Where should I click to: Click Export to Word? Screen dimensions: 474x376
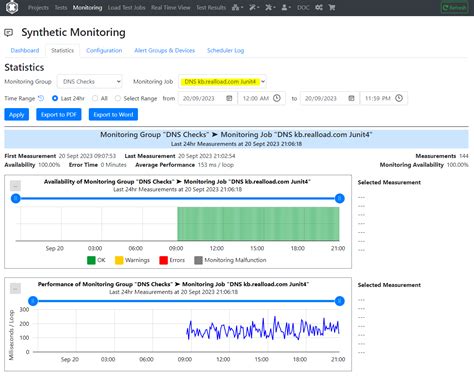113,114
